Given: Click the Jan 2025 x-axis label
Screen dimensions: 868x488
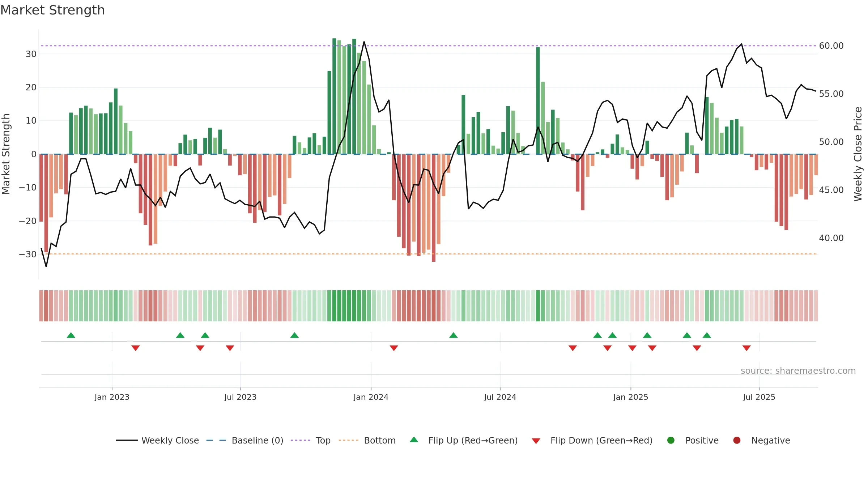Looking at the screenshot, I should 630,397.
